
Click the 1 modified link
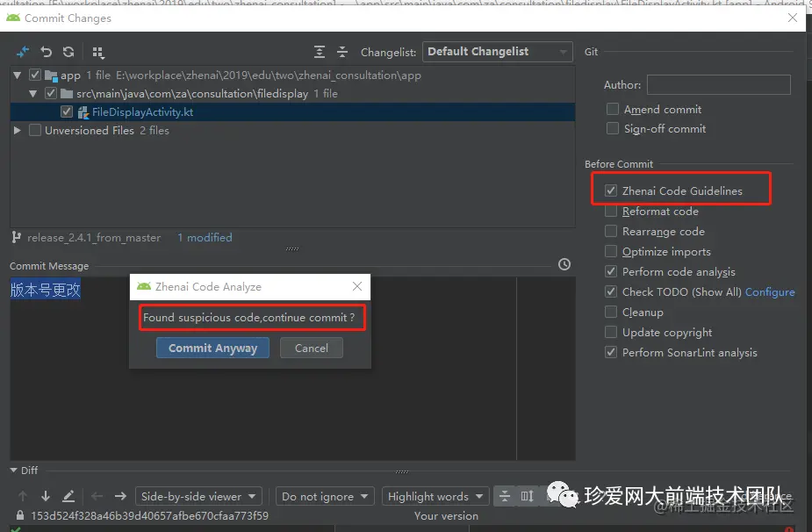tap(205, 238)
